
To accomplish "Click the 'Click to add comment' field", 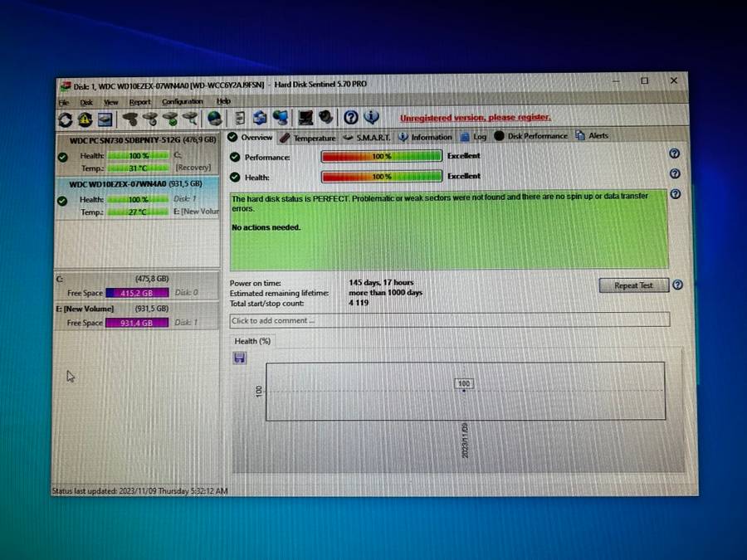I will 448,320.
